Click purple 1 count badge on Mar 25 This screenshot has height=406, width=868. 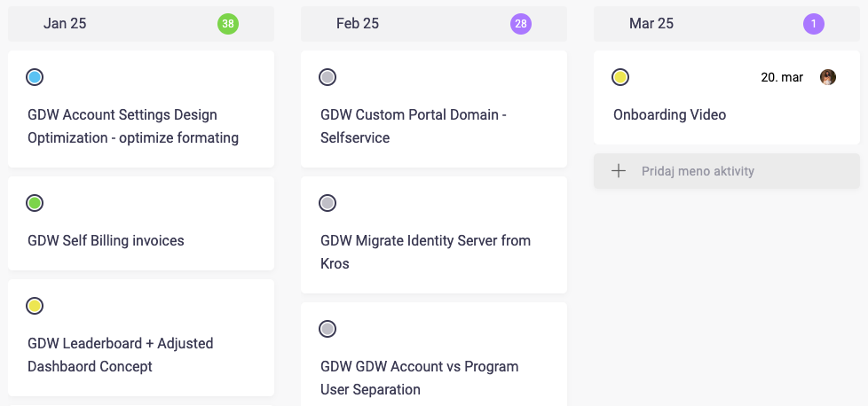click(x=814, y=24)
